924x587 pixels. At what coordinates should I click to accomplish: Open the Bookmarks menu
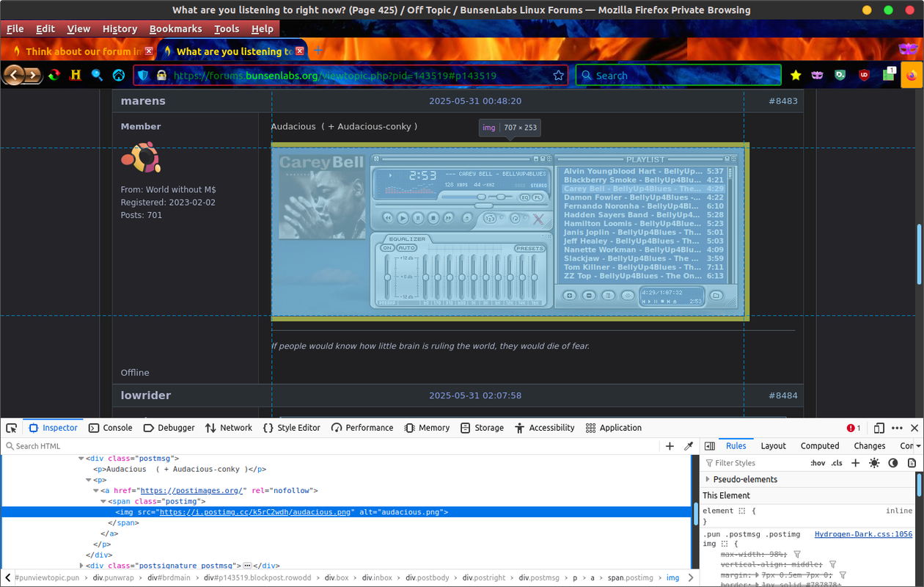click(x=175, y=29)
